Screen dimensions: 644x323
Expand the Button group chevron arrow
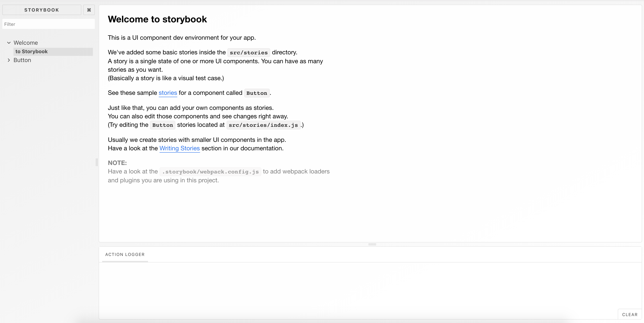point(9,60)
